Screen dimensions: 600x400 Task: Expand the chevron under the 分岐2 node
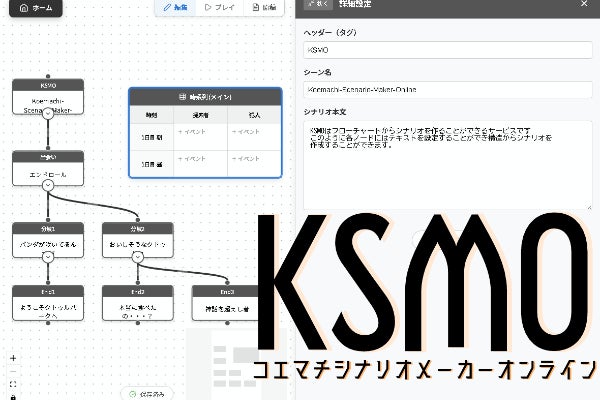pos(138,257)
